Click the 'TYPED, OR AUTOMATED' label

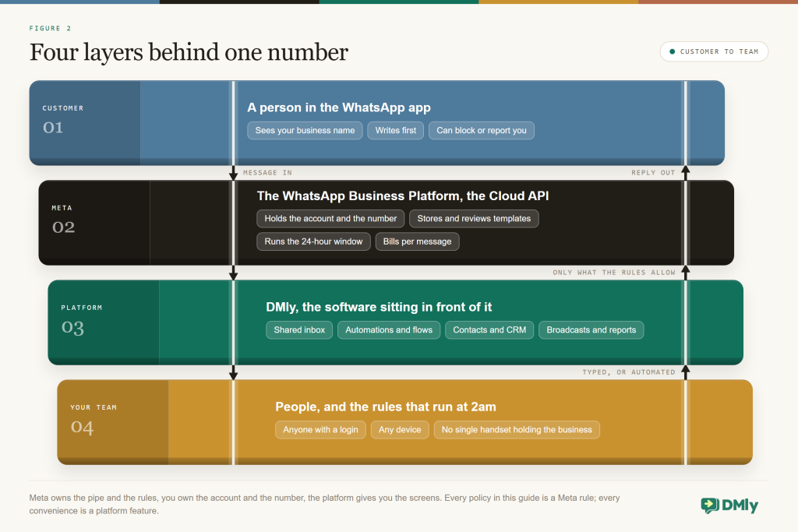click(x=629, y=372)
